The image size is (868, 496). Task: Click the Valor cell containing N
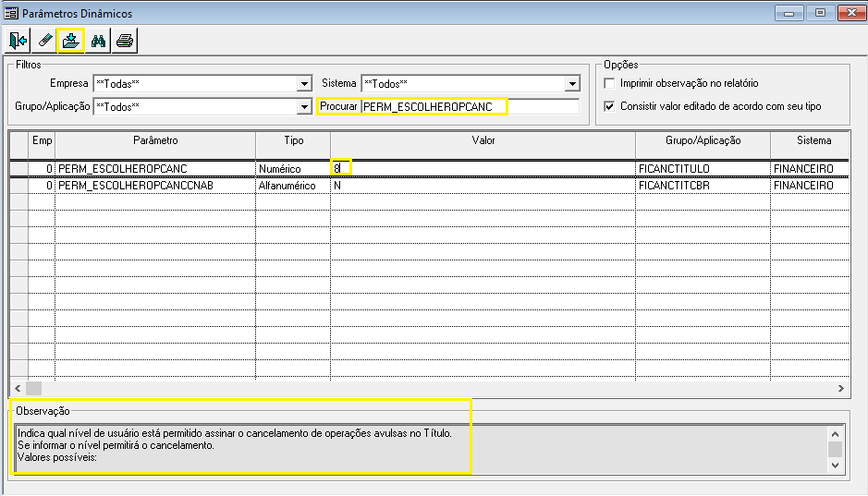pos(483,186)
